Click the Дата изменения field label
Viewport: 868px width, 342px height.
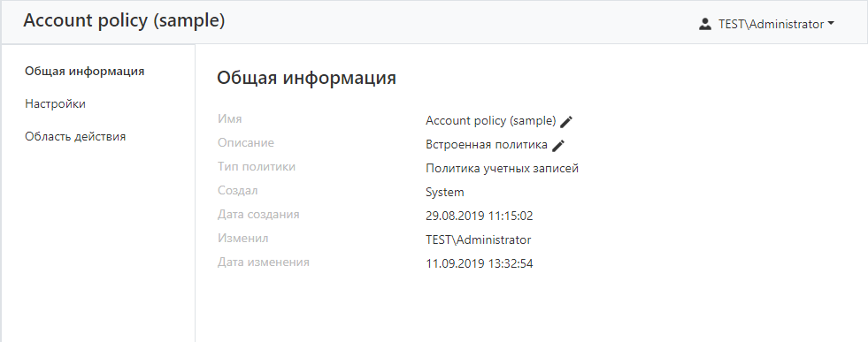264,262
